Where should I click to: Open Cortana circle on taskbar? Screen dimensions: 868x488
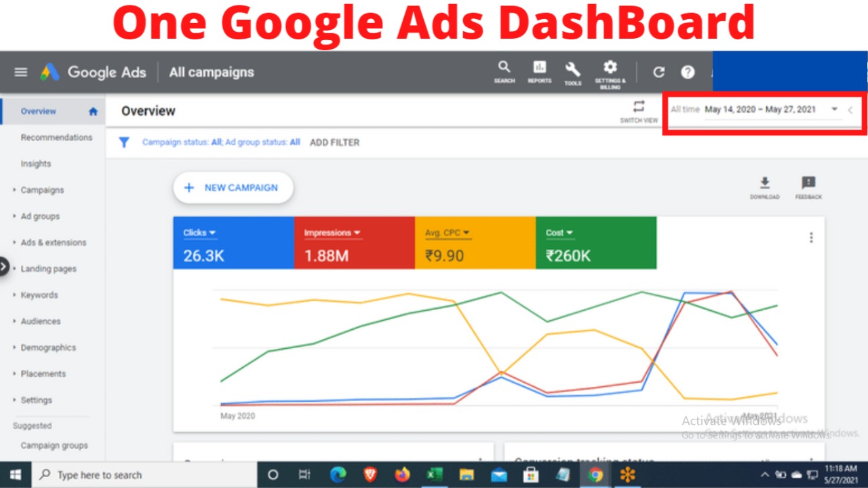(273, 475)
